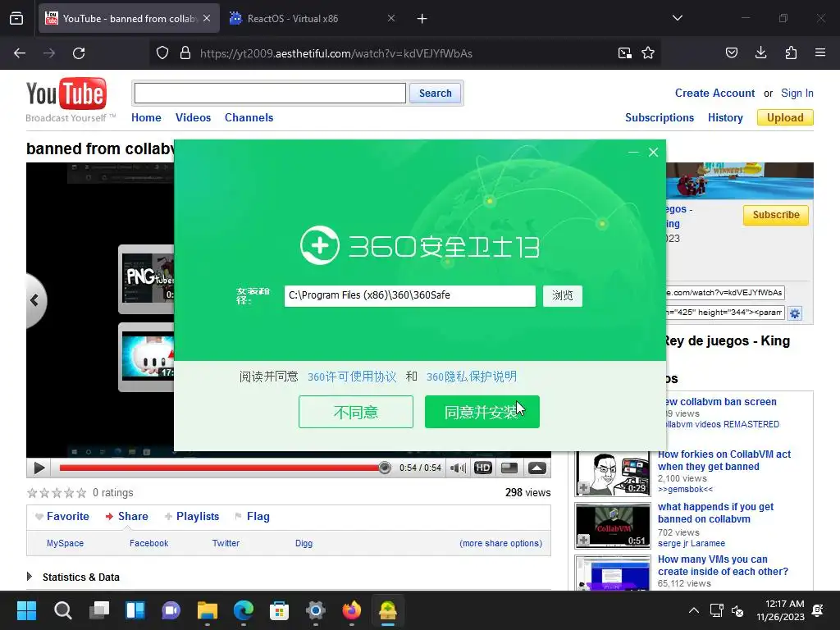Open How forkies on CollabVM act thumbnail
This screenshot has width=840, height=630.
click(x=613, y=473)
